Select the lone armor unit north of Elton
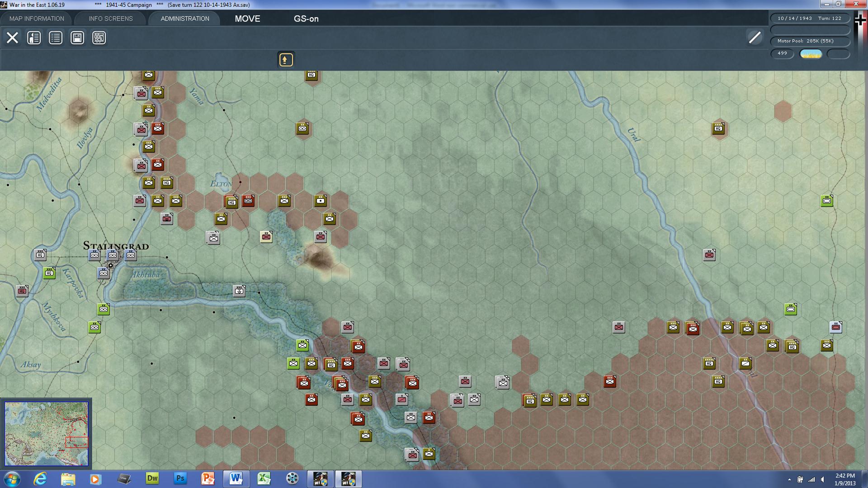Image resolution: width=868 pixels, height=488 pixels. click(x=302, y=128)
